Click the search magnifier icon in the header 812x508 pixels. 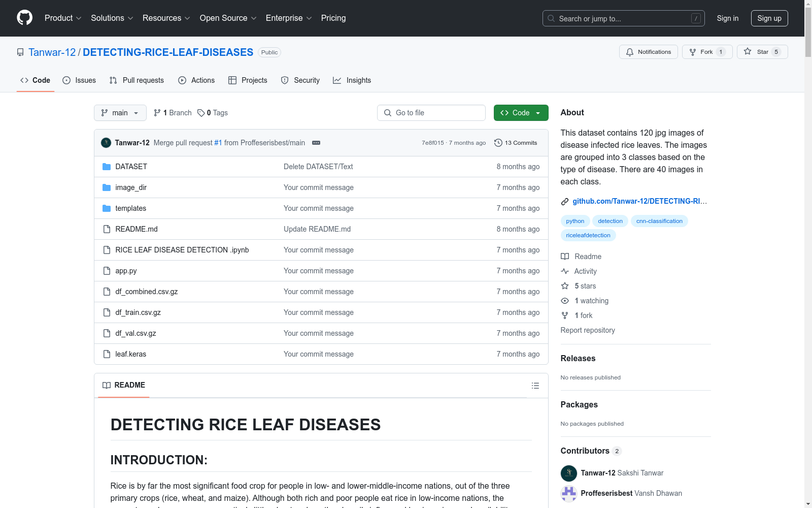point(551,18)
